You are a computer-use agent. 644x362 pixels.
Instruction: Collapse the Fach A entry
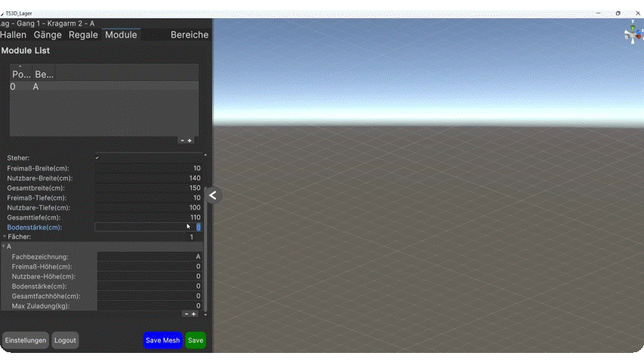click(4, 247)
